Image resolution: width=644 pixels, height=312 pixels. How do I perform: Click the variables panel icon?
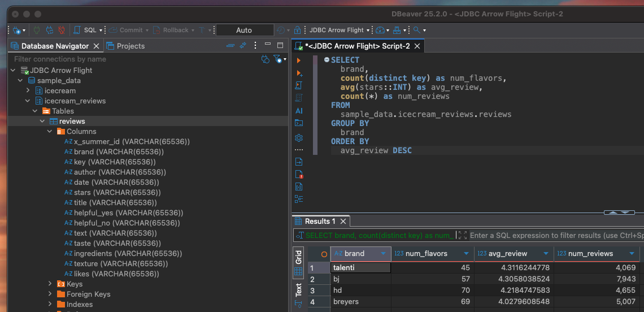tap(299, 187)
